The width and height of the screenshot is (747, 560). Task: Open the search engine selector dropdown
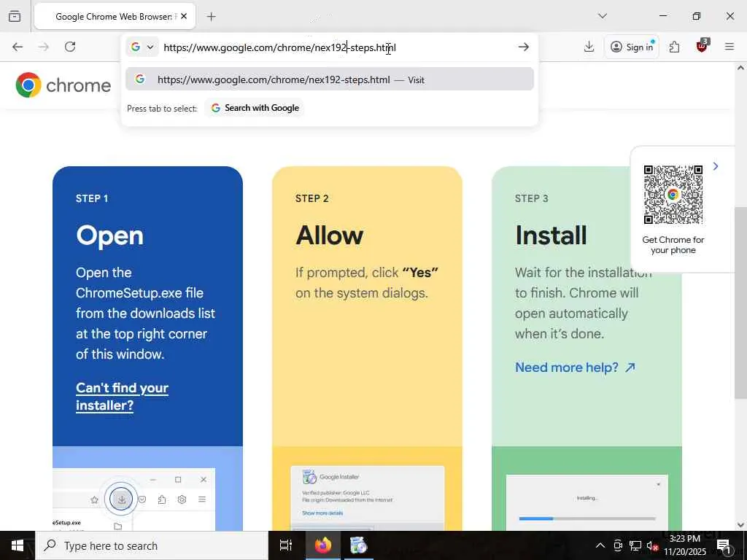click(x=142, y=47)
